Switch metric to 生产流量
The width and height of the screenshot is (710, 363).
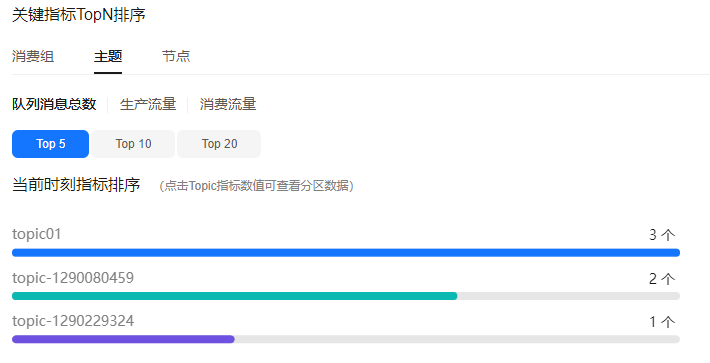(148, 104)
